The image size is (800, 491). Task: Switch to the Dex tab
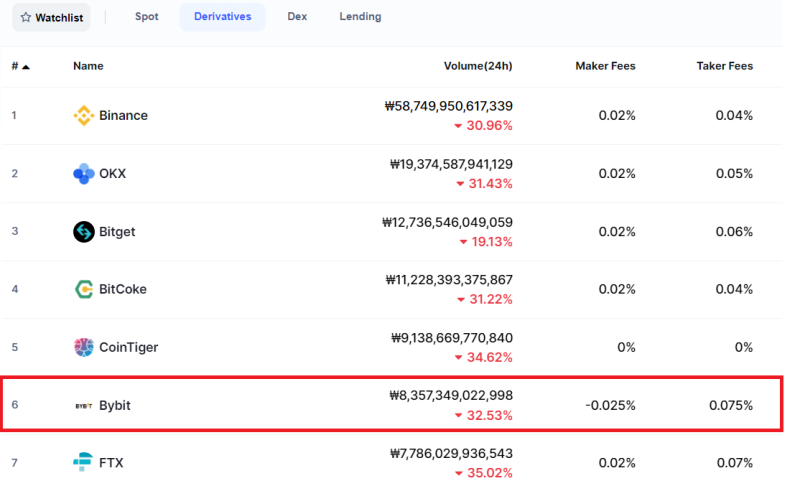point(297,17)
